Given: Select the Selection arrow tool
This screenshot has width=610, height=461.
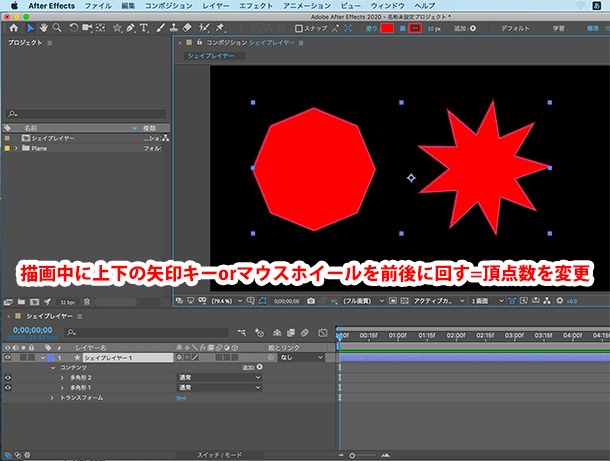Looking at the screenshot, I should [x=30, y=28].
